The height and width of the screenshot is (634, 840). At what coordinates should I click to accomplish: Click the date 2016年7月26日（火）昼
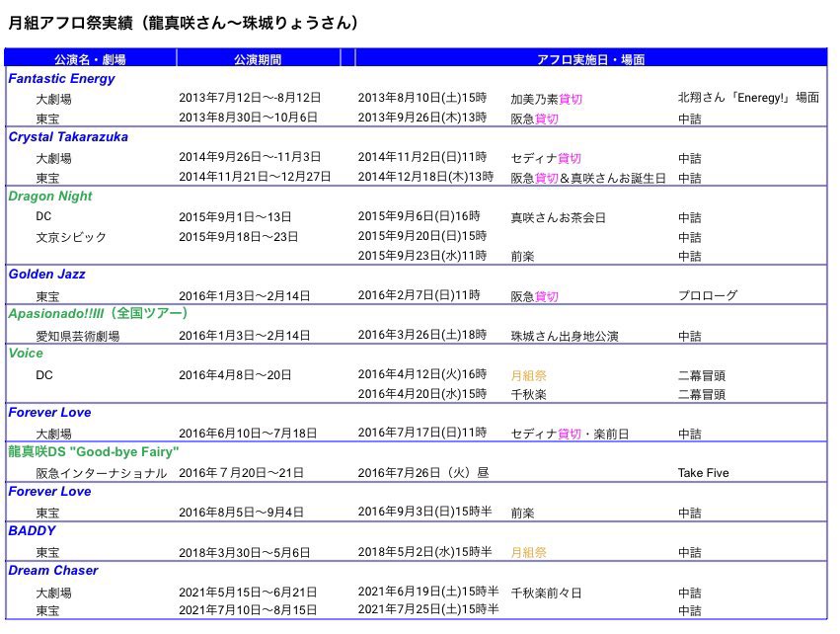click(423, 473)
